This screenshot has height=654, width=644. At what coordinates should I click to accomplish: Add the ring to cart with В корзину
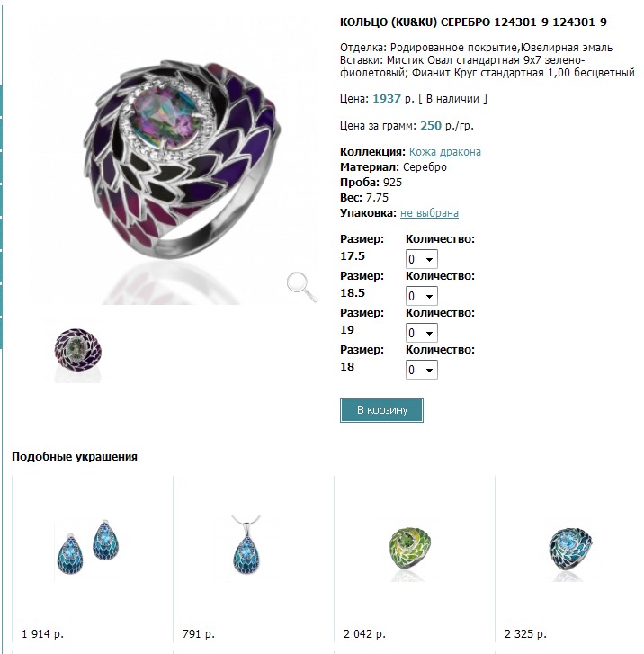coord(381,410)
